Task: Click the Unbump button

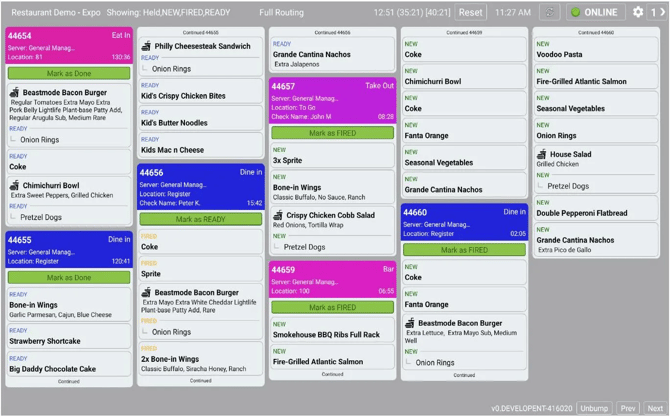Action: 594,408
